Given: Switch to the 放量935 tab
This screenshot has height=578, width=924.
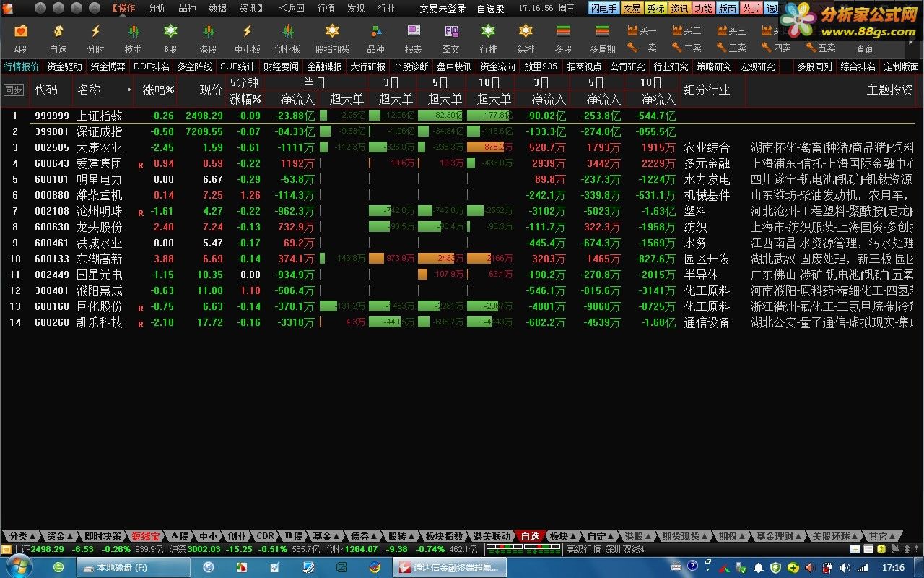Looking at the screenshot, I should [541, 66].
